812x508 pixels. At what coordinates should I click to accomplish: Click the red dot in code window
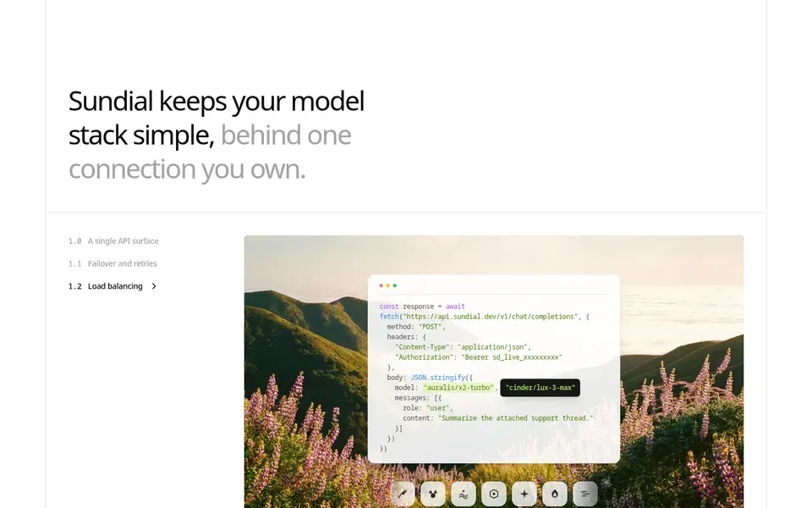pos(381,285)
